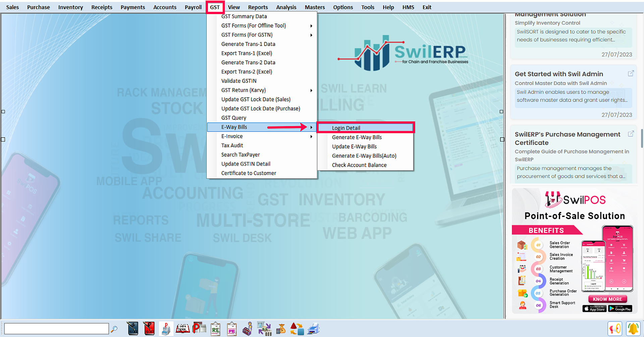
Task: Open the bank transfer arrows icon
Action: pos(264,329)
